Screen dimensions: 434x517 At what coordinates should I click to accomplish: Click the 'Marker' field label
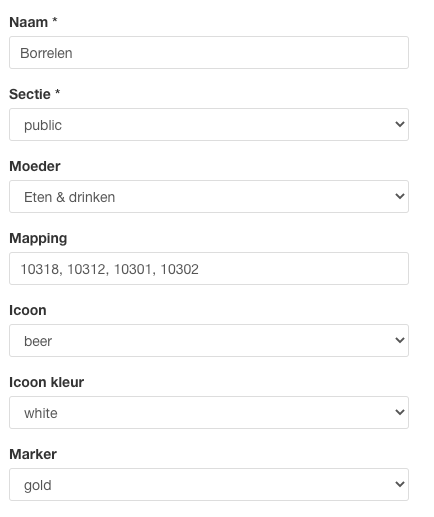tap(33, 454)
